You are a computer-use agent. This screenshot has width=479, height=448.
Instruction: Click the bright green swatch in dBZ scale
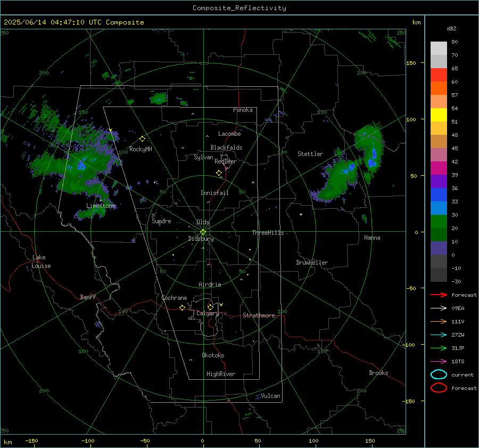point(439,222)
